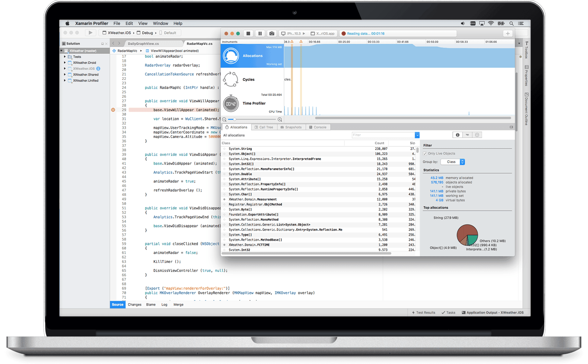Switch to the Call Tree tab
The height and width of the screenshot is (364, 588).
[264, 127]
